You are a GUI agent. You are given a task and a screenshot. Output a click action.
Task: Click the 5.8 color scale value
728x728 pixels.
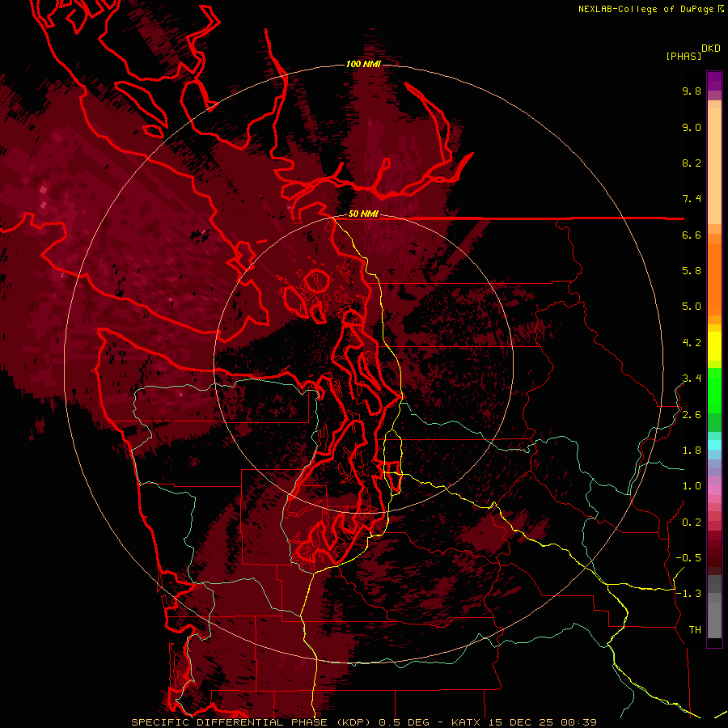coord(692,271)
